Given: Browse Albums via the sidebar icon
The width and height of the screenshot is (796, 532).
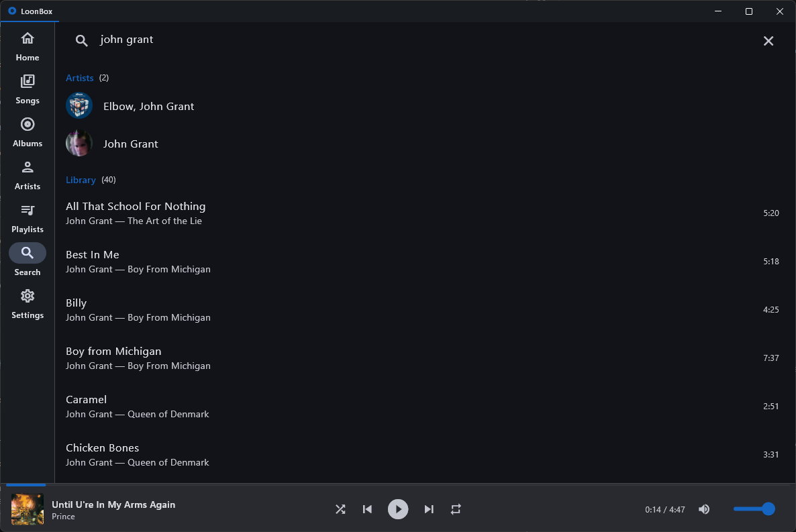Looking at the screenshot, I should (x=27, y=131).
